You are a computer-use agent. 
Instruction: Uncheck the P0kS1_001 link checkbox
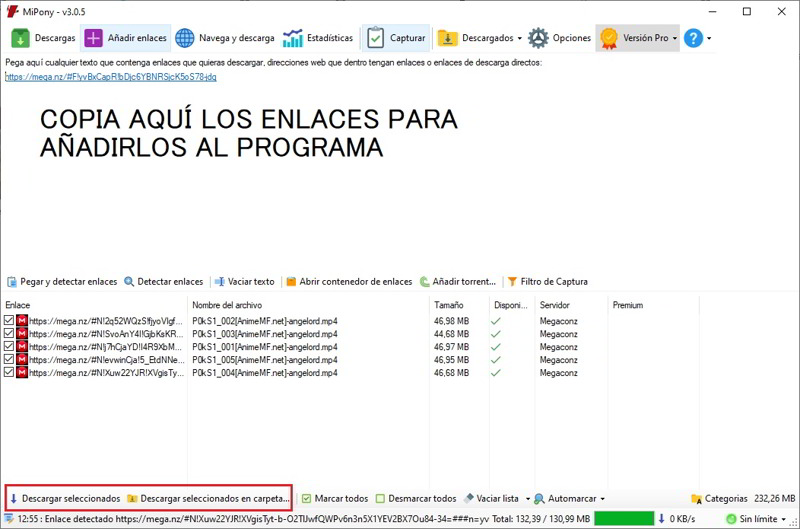tap(10, 347)
